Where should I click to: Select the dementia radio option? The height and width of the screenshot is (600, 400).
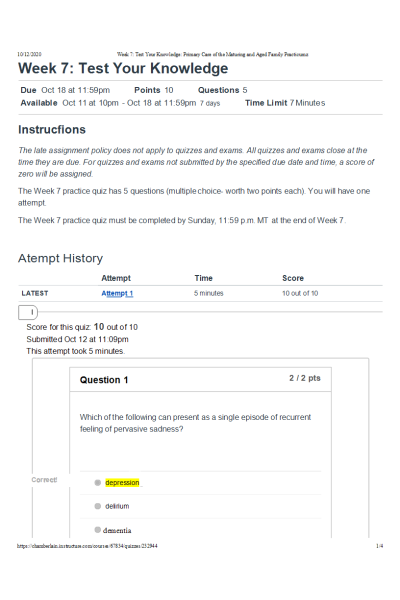[x=98, y=530]
